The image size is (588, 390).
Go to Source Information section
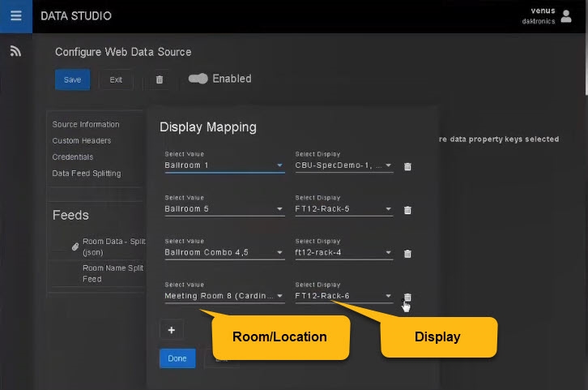click(86, 125)
